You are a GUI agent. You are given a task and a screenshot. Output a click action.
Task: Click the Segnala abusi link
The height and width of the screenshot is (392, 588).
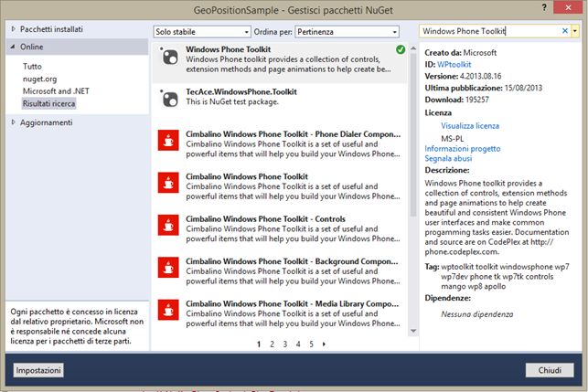448,158
